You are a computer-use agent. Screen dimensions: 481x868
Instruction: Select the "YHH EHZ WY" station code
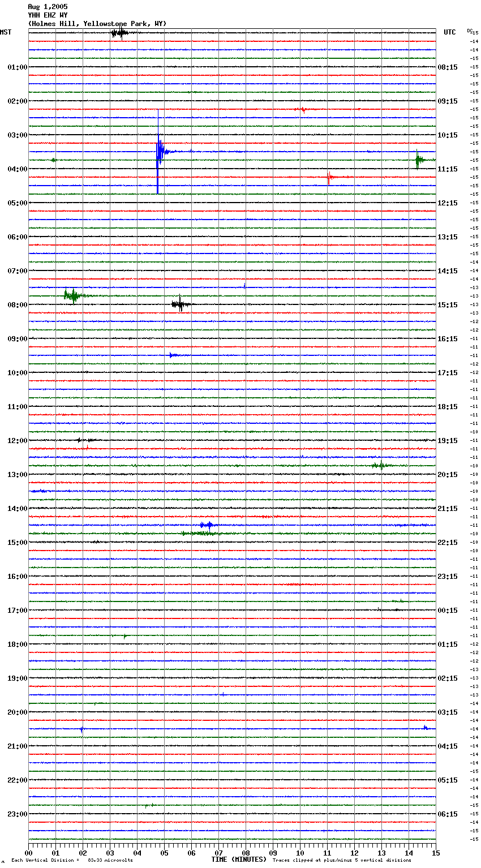point(48,15)
